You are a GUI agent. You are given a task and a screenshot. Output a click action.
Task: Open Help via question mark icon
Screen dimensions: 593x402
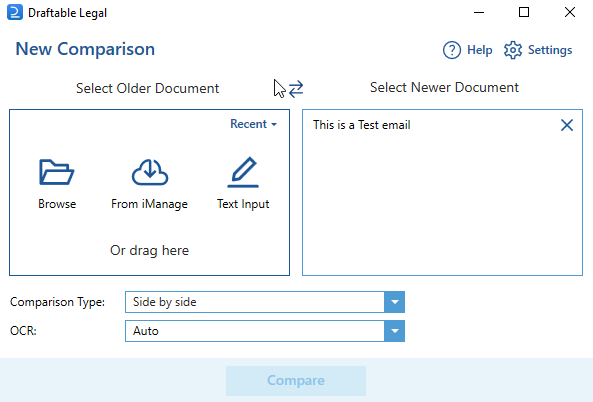pyautogui.click(x=452, y=50)
